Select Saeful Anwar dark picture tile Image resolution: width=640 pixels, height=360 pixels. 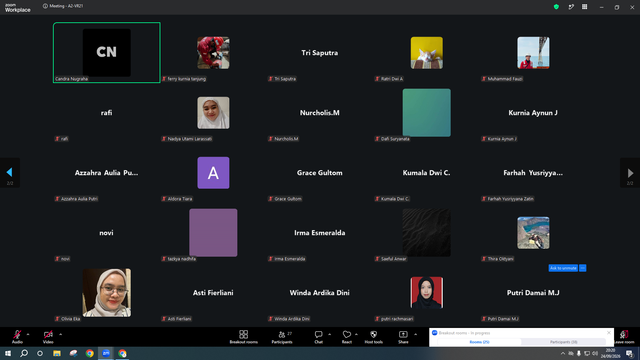[x=427, y=233]
